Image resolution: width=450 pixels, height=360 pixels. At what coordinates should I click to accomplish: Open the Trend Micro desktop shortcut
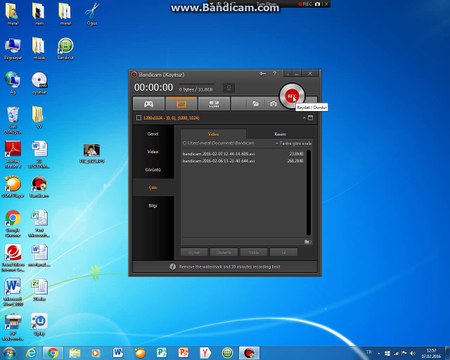coord(13,258)
